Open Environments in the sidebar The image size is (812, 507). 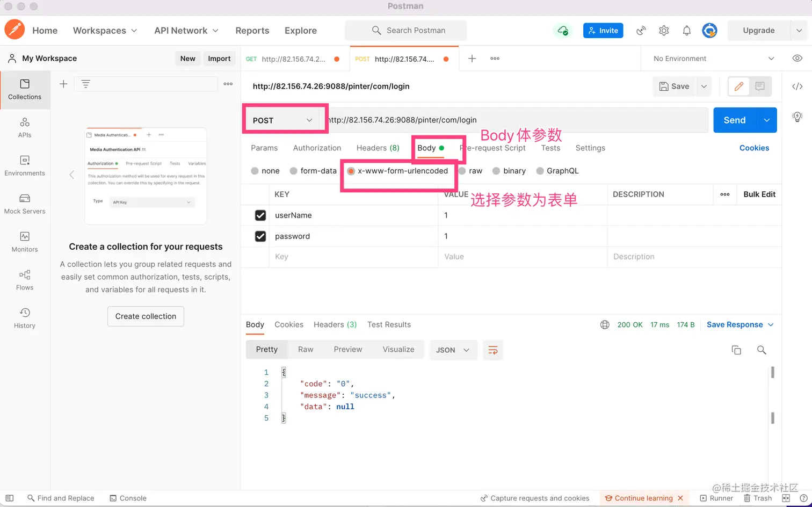click(x=25, y=166)
